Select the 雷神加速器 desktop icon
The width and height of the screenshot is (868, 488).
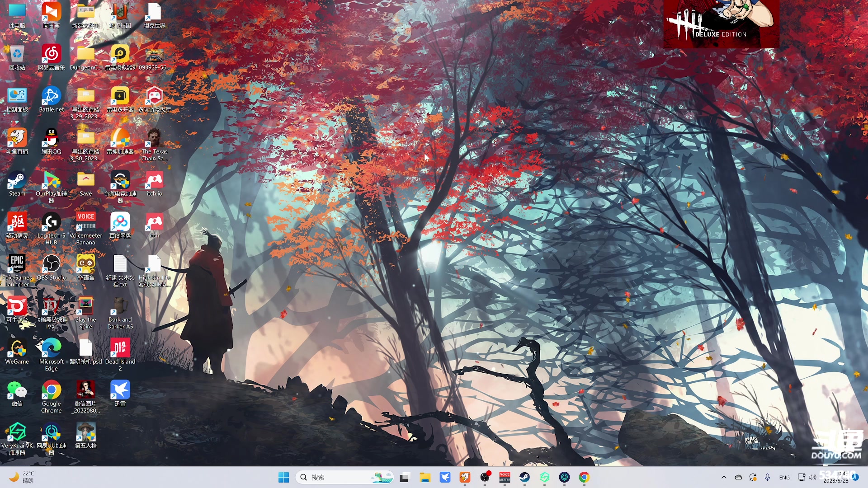[120, 142]
